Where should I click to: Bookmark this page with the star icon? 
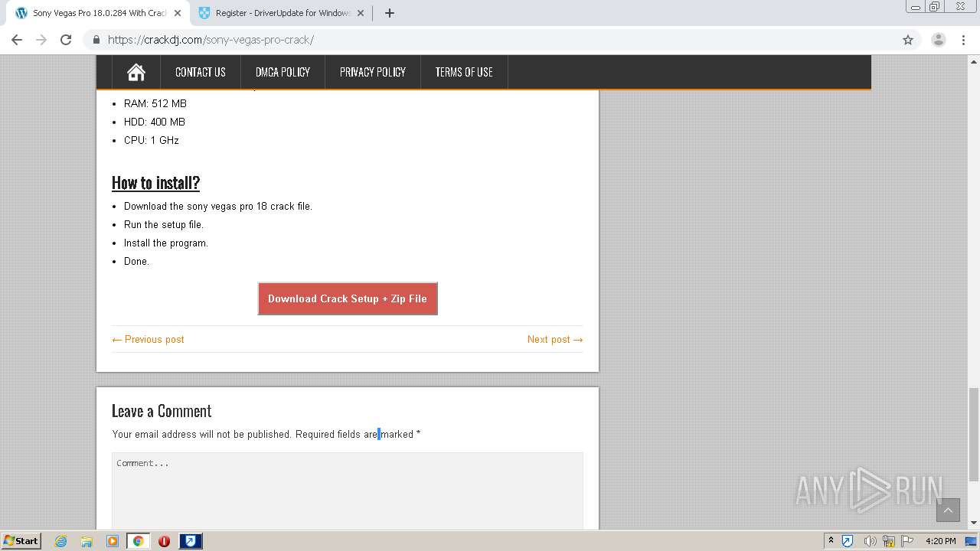[908, 40]
